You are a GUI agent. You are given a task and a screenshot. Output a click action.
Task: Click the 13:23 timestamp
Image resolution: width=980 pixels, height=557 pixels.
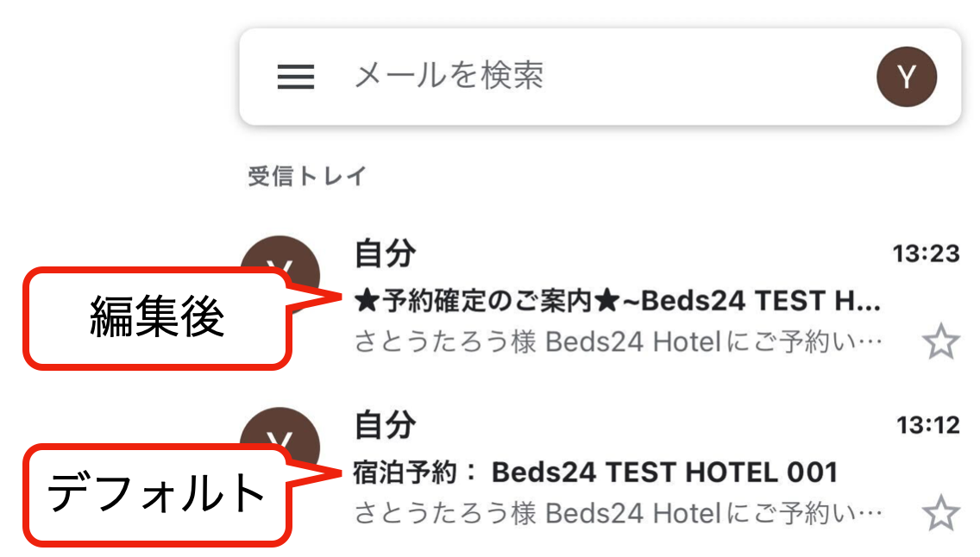point(926,253)
